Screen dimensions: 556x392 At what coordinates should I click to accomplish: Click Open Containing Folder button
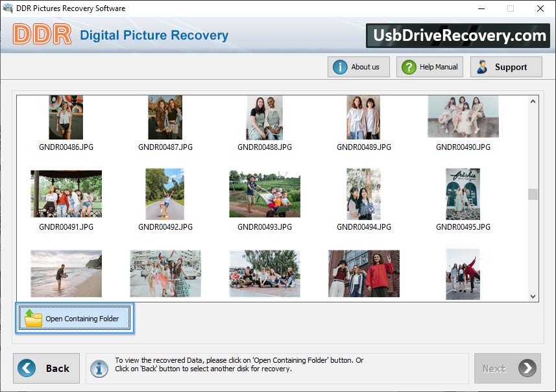pyautogui.click(x=75, y=318)
